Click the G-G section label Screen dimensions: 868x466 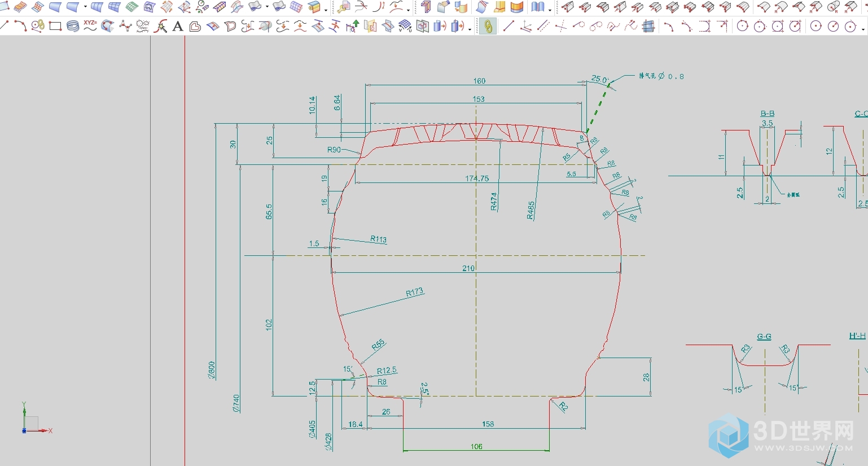(x=764, y=336)
